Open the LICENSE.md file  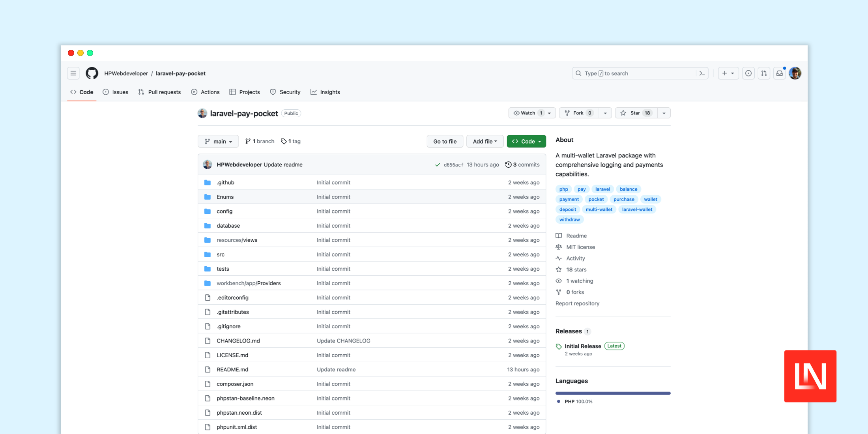[232, 355]
